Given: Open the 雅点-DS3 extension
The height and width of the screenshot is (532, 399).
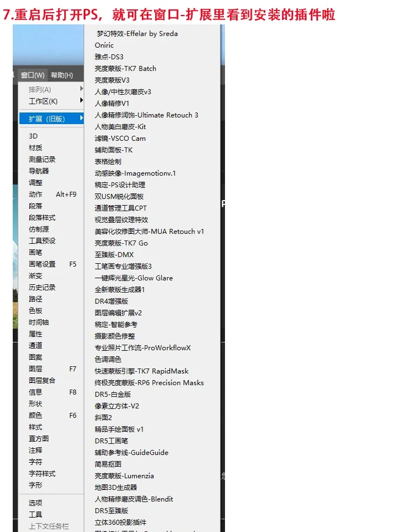Looking at the screenshot, I should pyautogui.click(x=109, y=57).
